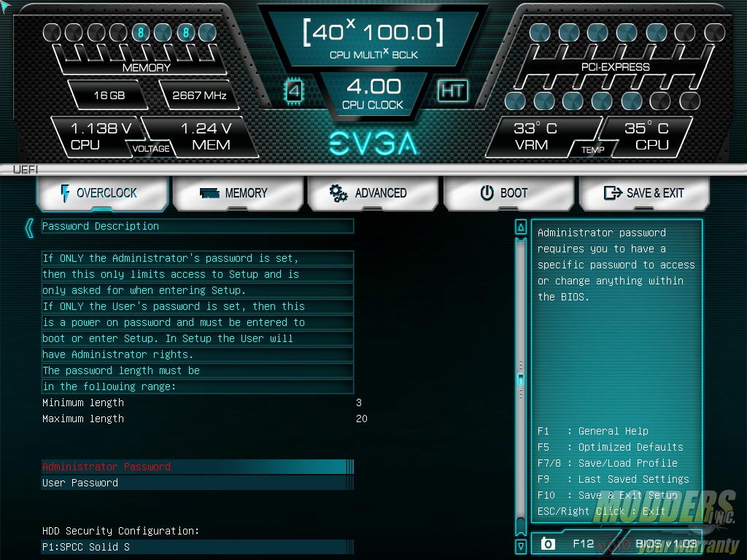Open the Advanced settings tab
Image resolution: width=747 pixels, height=560 pixels.
[373, 192]
